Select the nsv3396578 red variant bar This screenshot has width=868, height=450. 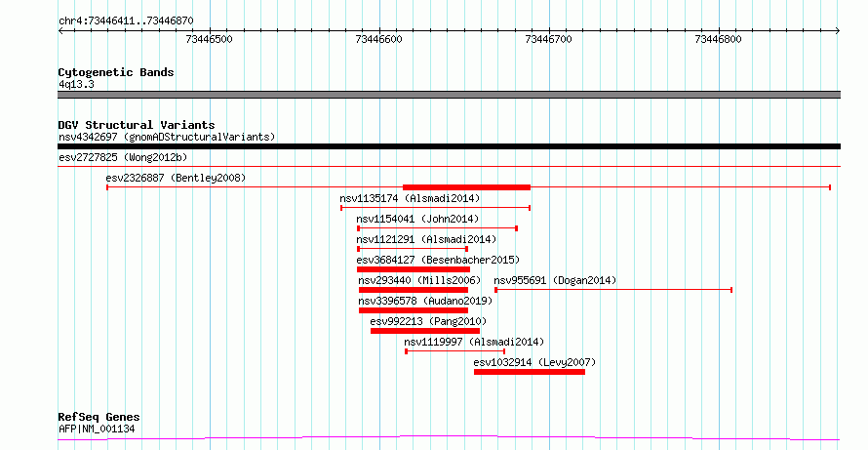pyautogui.click(x=414, y=310)
